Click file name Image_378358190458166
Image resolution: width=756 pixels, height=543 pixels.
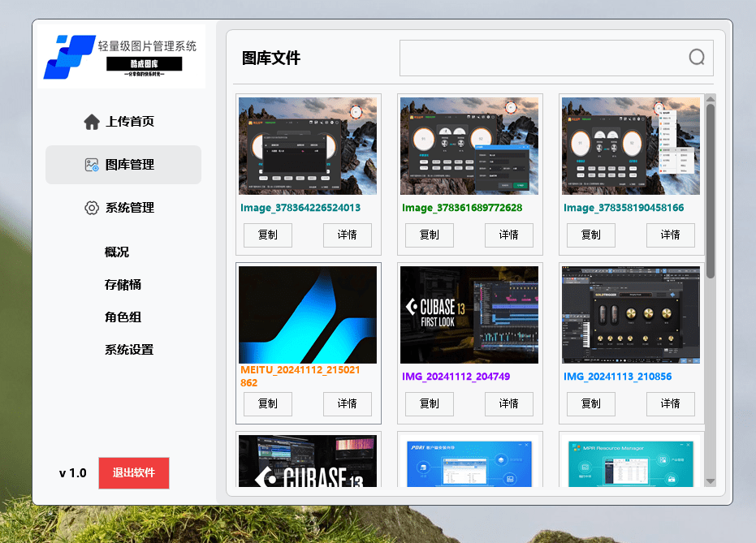point(624,208)
